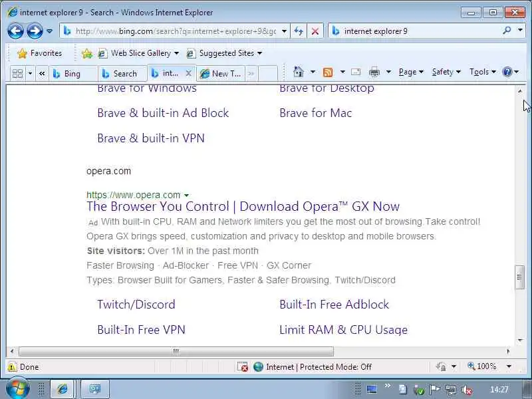Open the Quick Tabs grid icon
The height and width of the screenshot is (399, 532).
coord(17,73)
